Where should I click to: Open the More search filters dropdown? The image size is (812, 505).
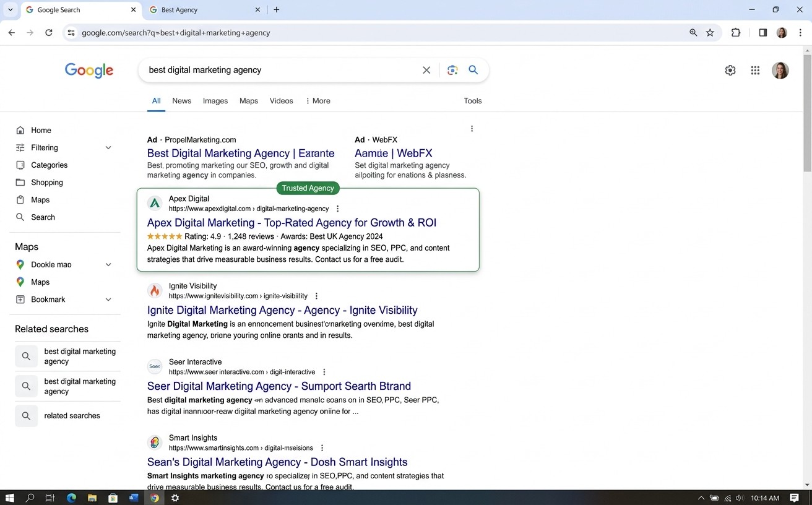coord(318,101)
